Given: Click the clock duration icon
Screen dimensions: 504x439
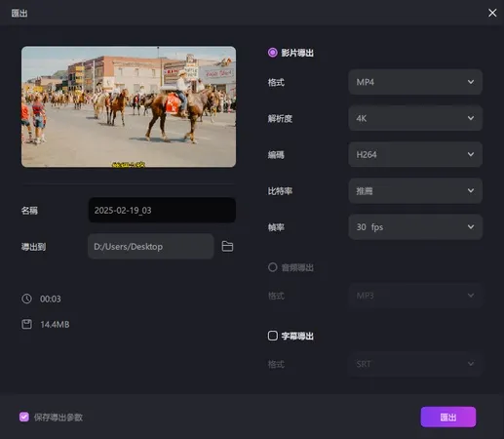Looking at the screenshot, I should (x=26, y=299).
